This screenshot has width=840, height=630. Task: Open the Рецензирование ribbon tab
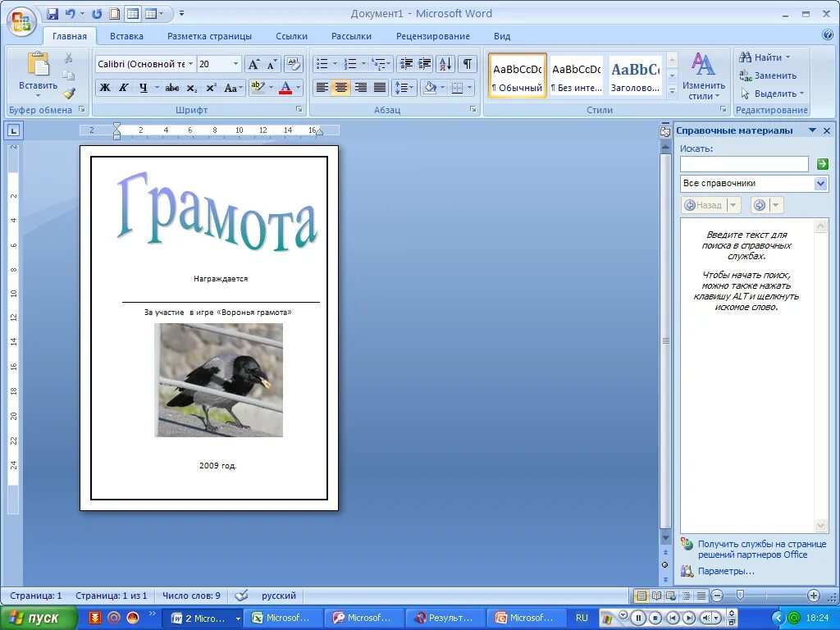pos(433,36)
